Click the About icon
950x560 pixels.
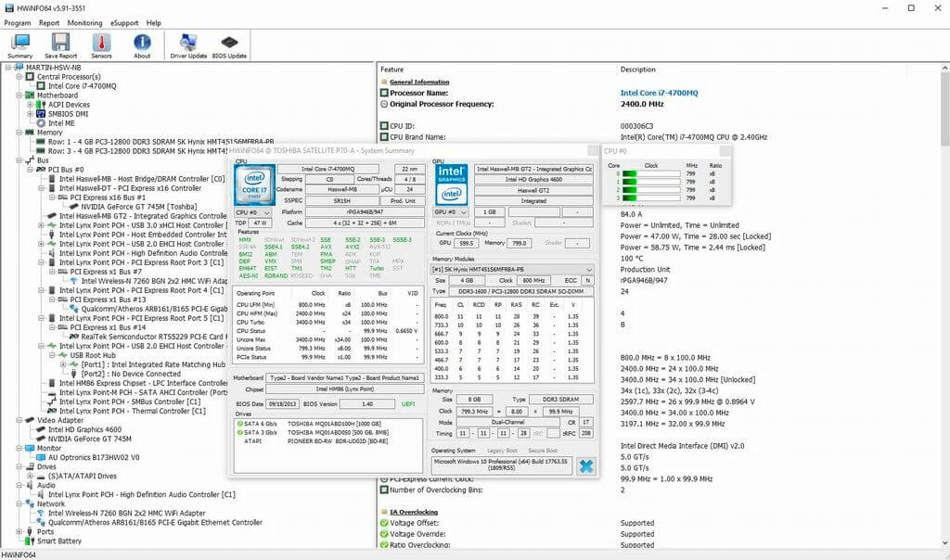click(x=141, y=41)
